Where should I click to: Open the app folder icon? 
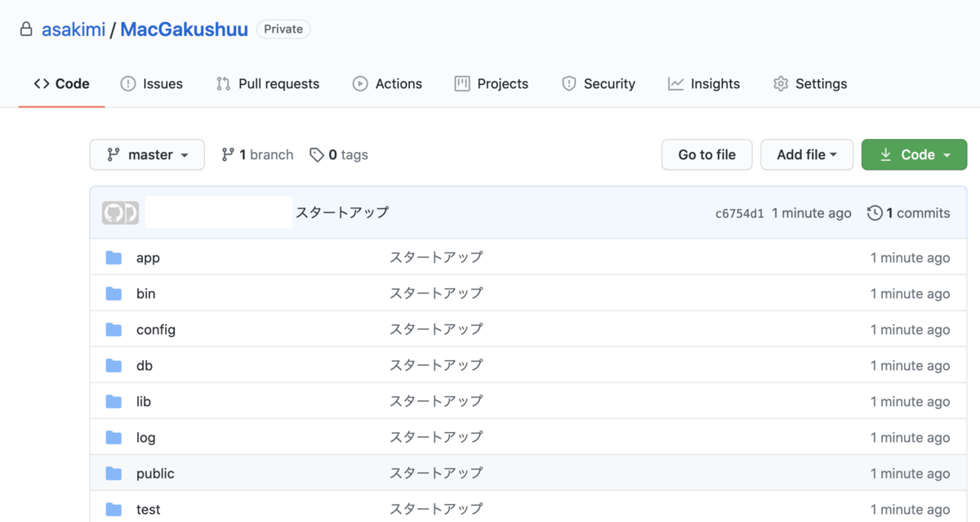(114, 258)
